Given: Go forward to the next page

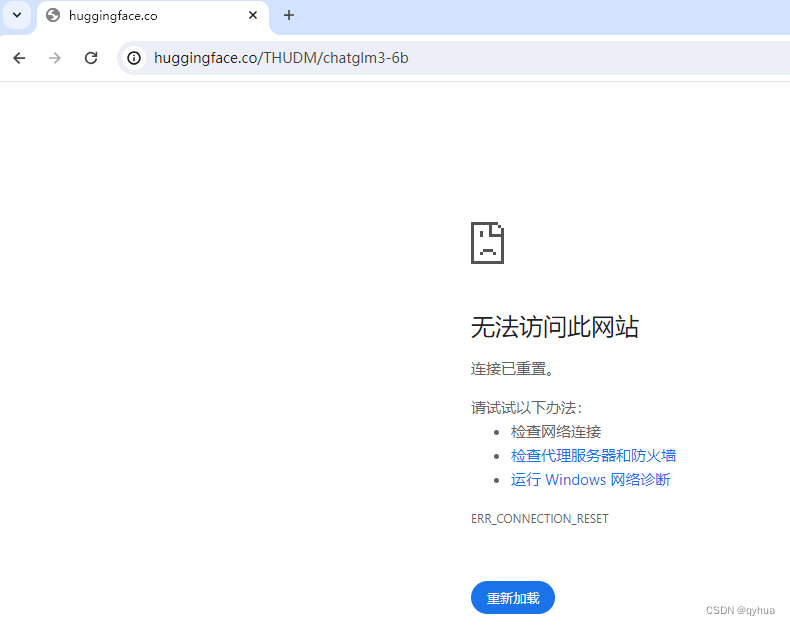Looking at the screenshot, I should coord(55,58).
